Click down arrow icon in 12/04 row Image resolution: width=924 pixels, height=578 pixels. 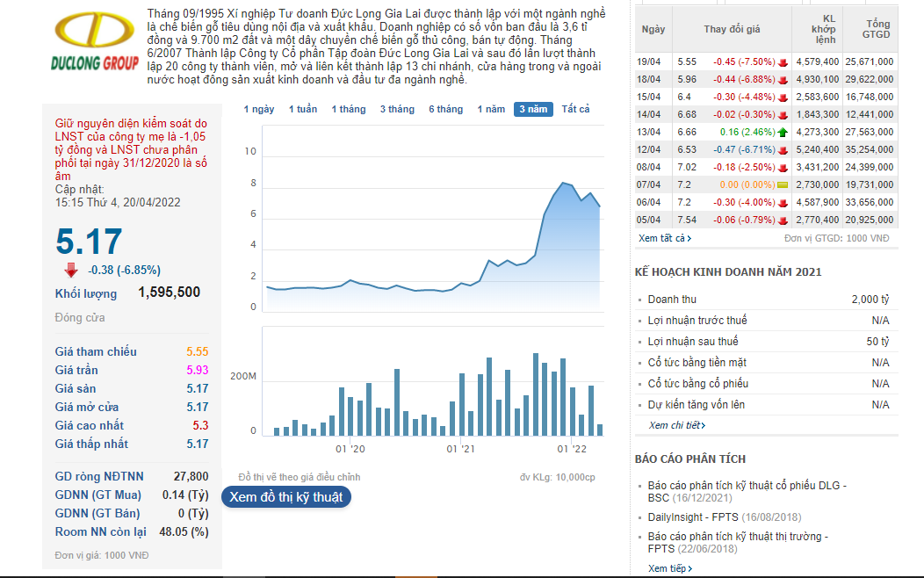pyautogui.click(x=783, y=150)
